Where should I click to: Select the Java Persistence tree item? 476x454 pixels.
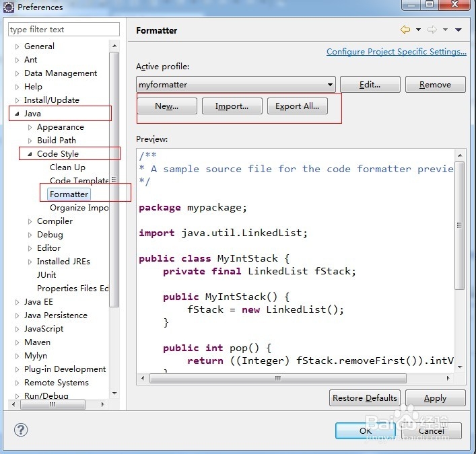[x=56, y=315]
